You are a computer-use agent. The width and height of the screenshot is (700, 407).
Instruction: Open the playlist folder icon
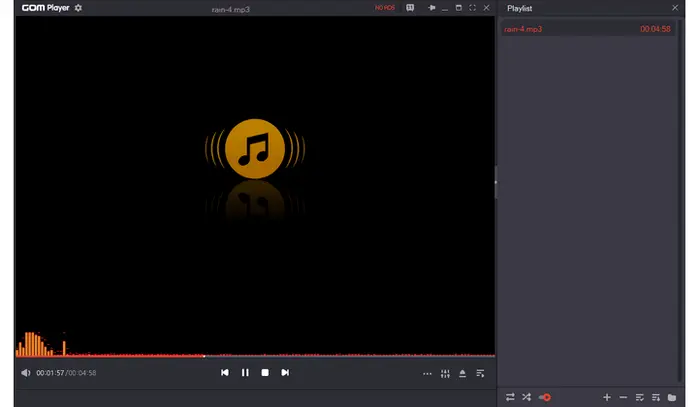point(672,397)
